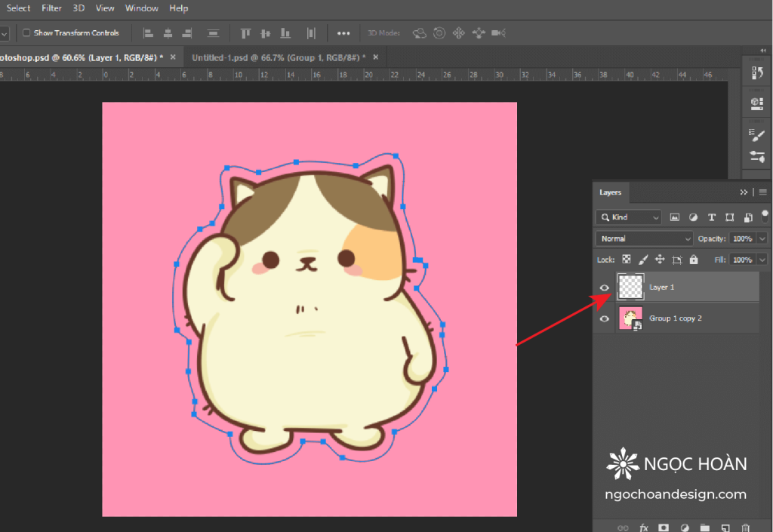This screenshot has height=532, width=773.
Task: Click the add layer mask icon
Action: tap(664, 528)
